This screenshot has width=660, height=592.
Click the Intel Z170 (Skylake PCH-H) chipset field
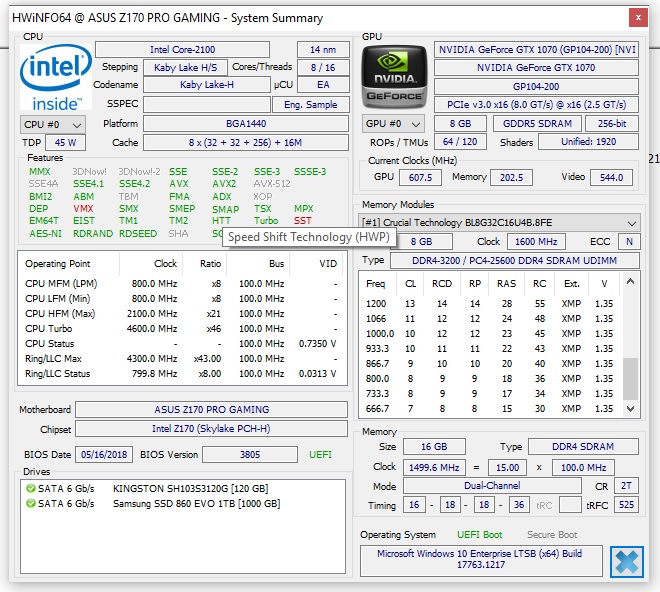(211, 429)
